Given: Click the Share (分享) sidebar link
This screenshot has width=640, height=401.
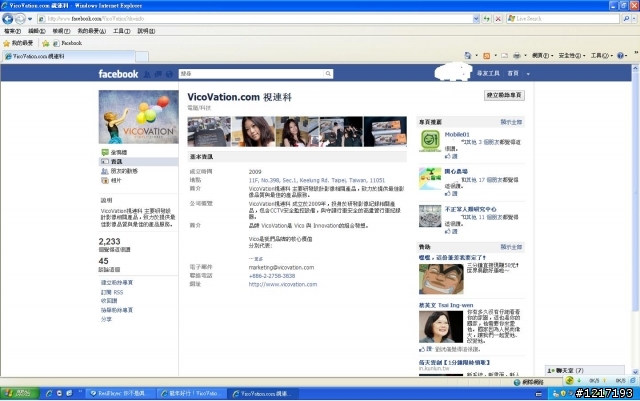Looking at the screenshot, I should coord(106,319).
